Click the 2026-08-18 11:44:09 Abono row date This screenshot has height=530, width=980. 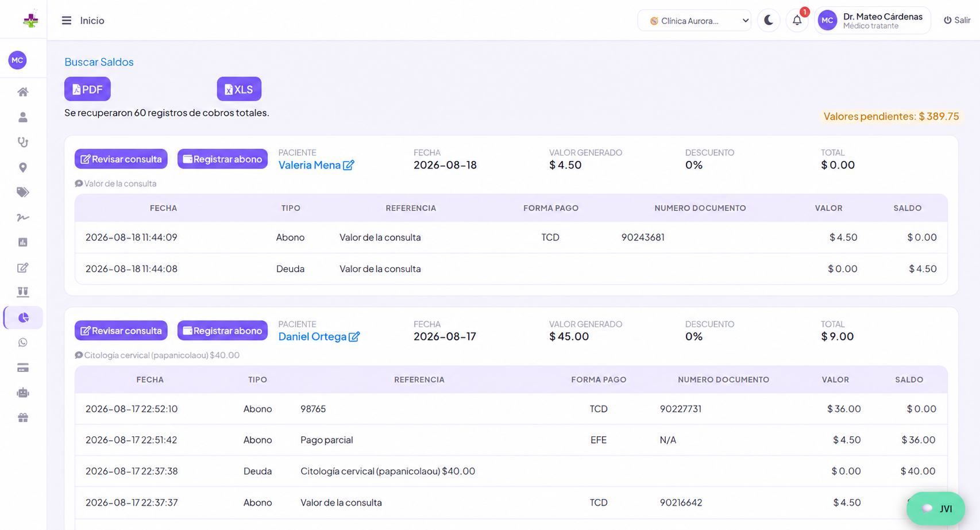point(132,237)
